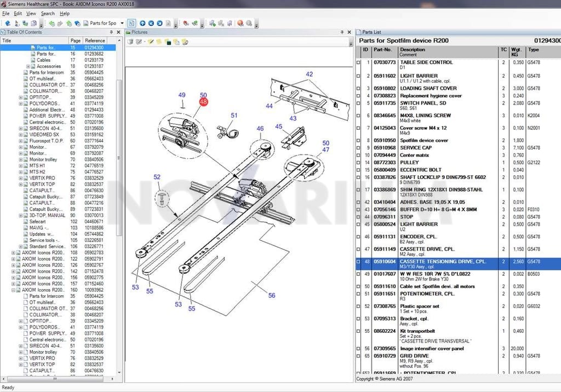Expand the 3D-TOP, MANUAL tree node
Image resolution: width=561 pixels, height=392 pixels.
20,215
